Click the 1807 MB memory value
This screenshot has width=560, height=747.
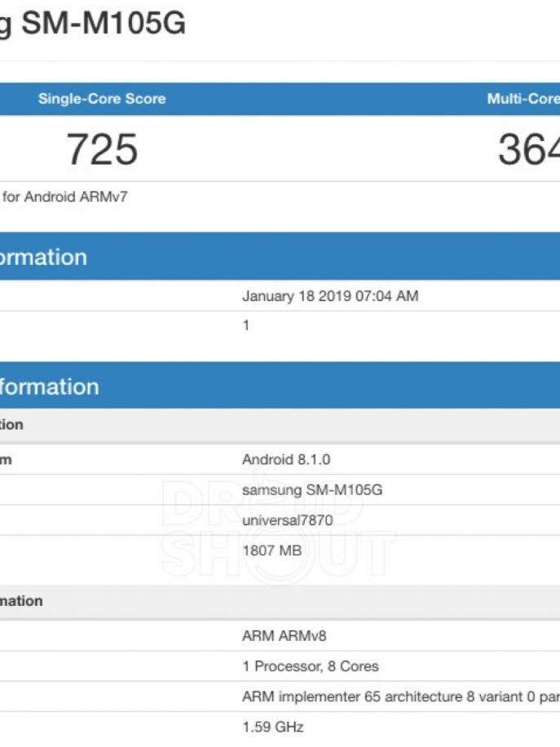[271, 550]
